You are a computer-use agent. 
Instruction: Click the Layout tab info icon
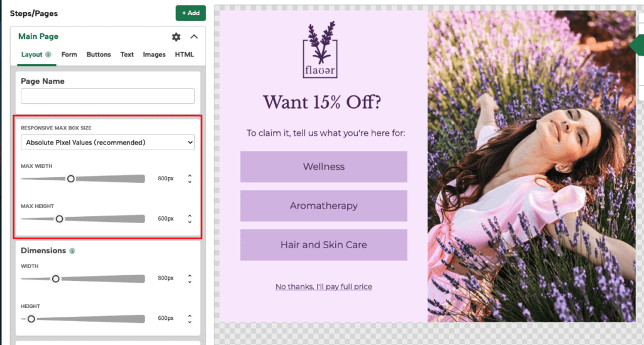coord(48,54)
